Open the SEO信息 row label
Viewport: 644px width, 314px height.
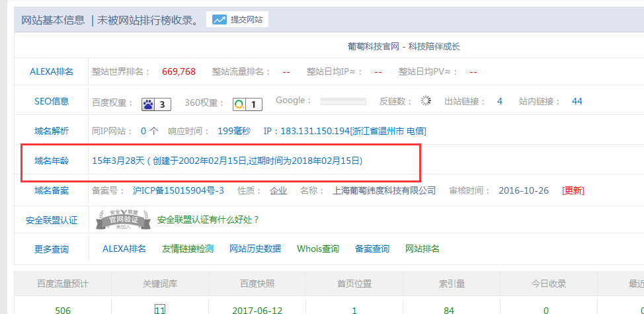coord(52,101)
